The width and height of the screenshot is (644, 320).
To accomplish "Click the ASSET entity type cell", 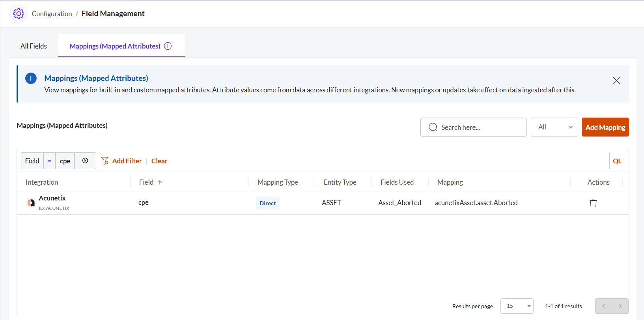I will point(331,203).
